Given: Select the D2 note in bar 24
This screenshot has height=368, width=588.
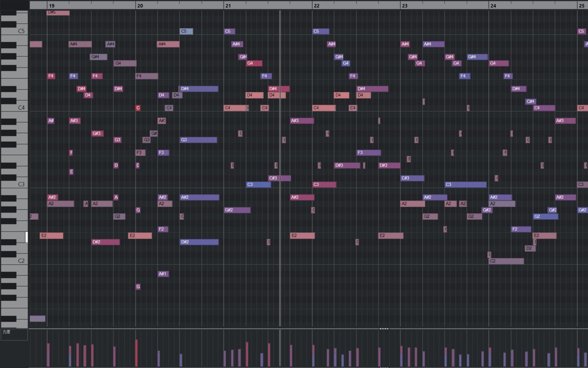Looking at the screenshot, I should 530,248.
